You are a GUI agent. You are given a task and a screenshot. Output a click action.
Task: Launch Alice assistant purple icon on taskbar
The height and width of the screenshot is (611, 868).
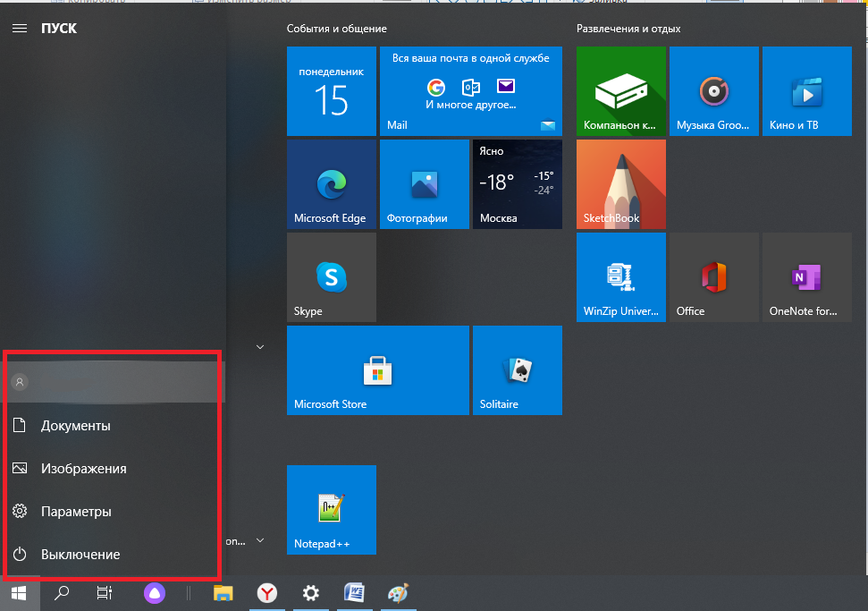pyautogui.click(x=155, y=593)
